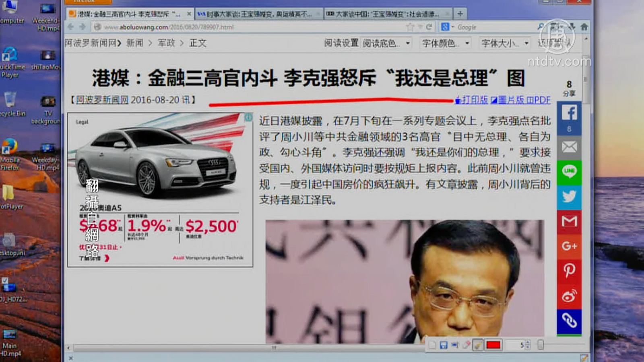Share article on Weibo

569,296
